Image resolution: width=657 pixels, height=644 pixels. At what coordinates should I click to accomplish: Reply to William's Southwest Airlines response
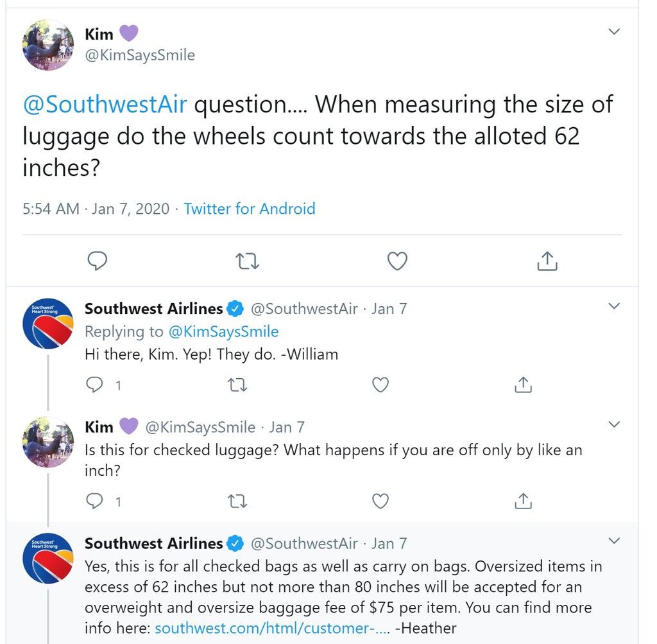click(x=94, y=385)
